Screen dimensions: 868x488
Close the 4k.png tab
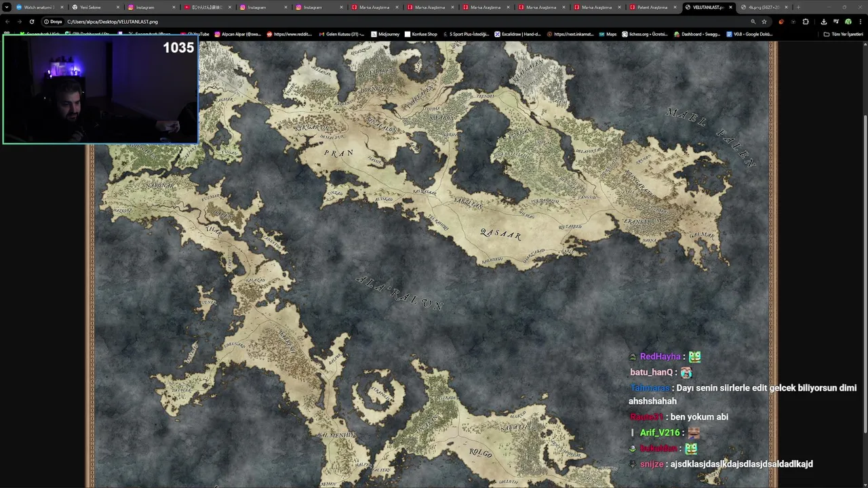click(786, 7)
